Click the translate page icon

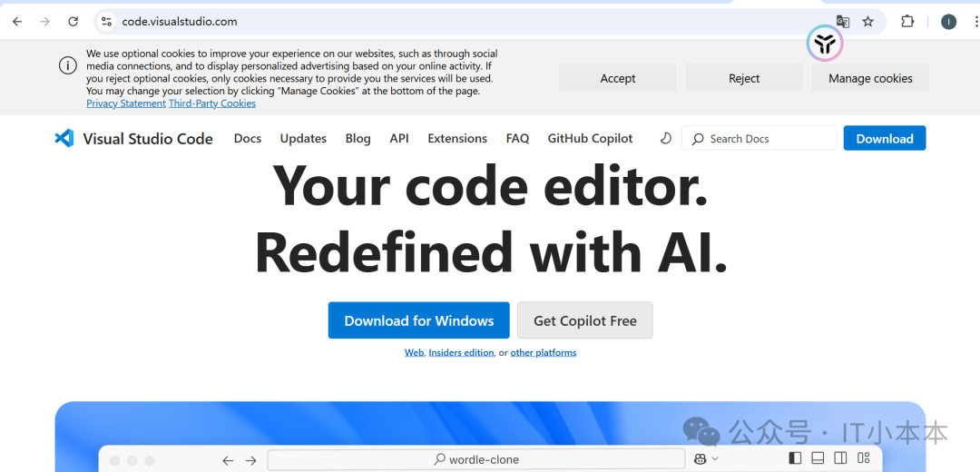coord(843,22)
